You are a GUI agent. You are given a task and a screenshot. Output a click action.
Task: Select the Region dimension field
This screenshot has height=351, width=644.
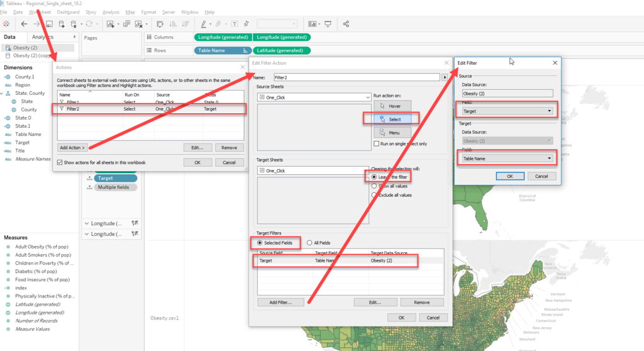click(x=23, y=85)
